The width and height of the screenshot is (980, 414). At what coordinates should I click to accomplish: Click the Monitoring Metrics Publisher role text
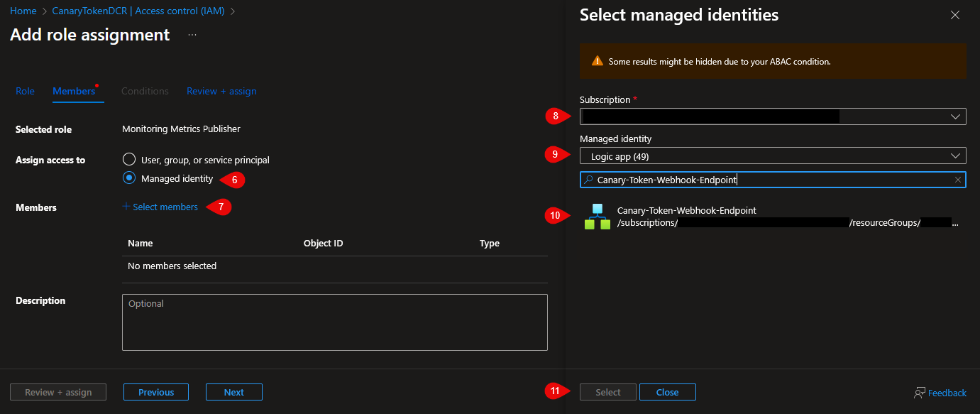click(182, 129)
